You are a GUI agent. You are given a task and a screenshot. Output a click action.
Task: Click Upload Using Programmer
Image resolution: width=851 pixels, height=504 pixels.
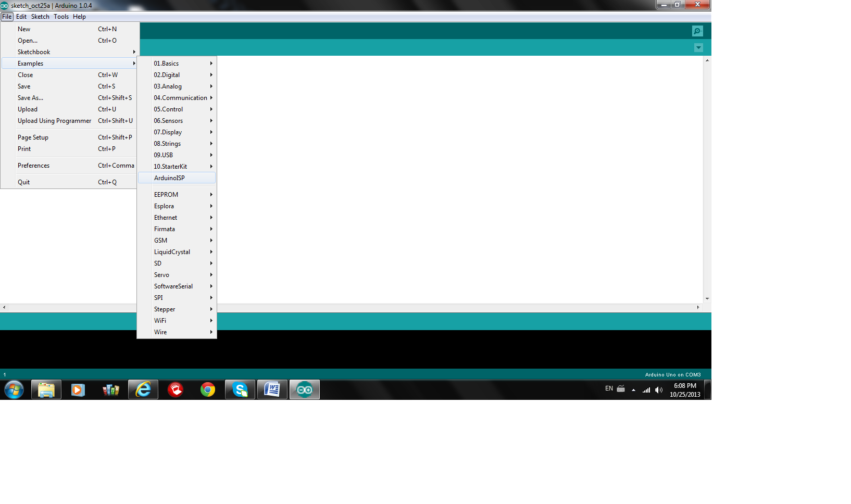point(54,120)
